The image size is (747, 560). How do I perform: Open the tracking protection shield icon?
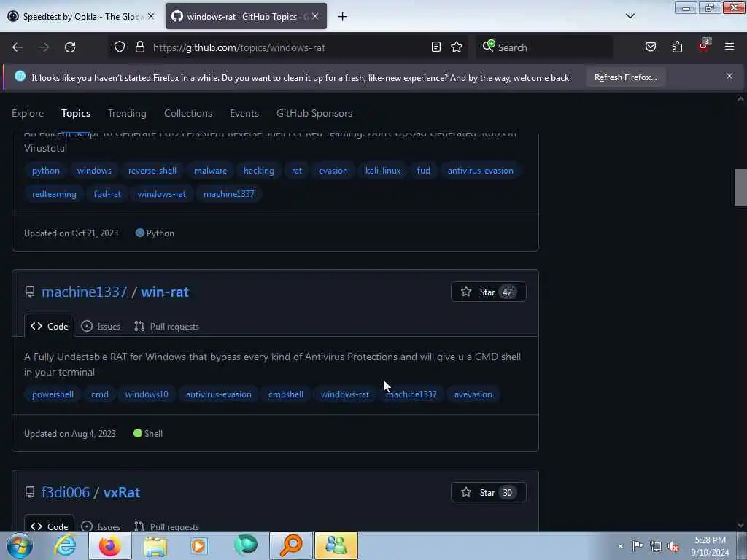[x=120, y=47]
